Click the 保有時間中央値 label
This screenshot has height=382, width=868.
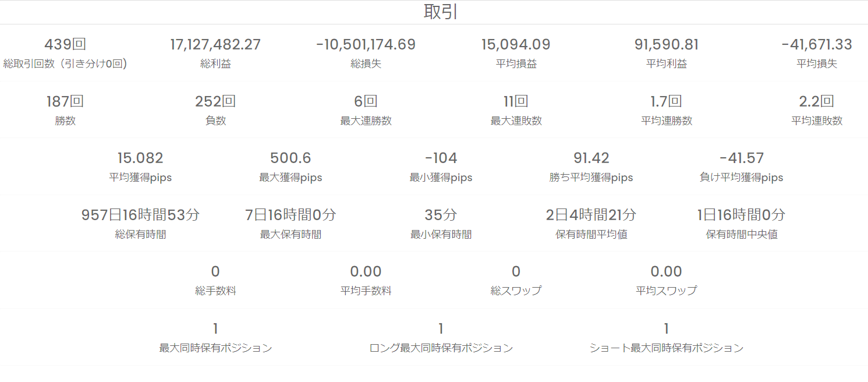(x=741, y=235)
